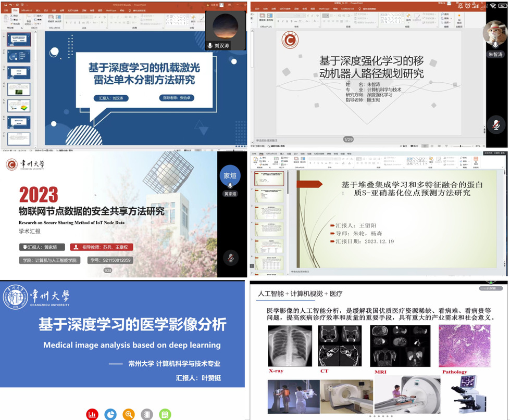
Task: Open OfficePLUS tab in 刘汉涛's PowerPoint
Action: pos(26,10)
